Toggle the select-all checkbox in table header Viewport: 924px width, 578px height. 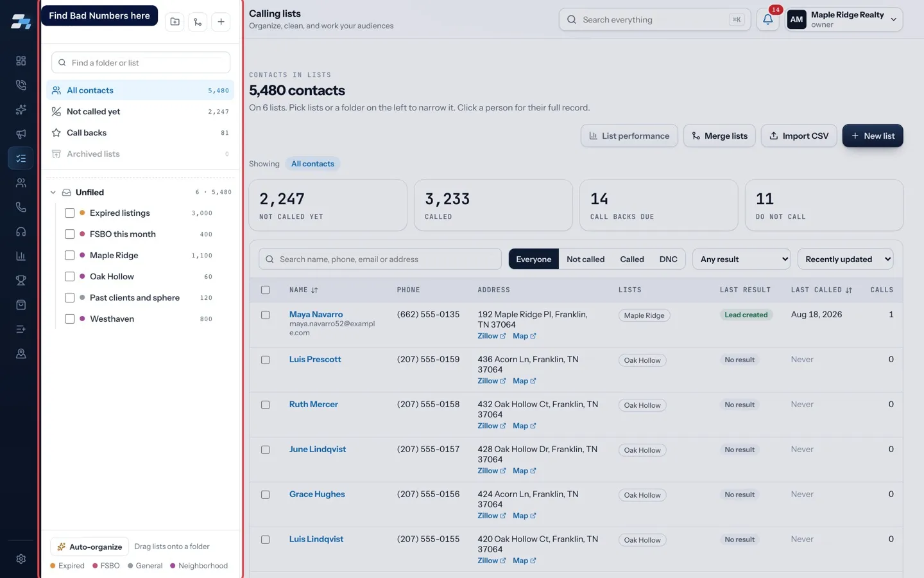pos(265,290)
